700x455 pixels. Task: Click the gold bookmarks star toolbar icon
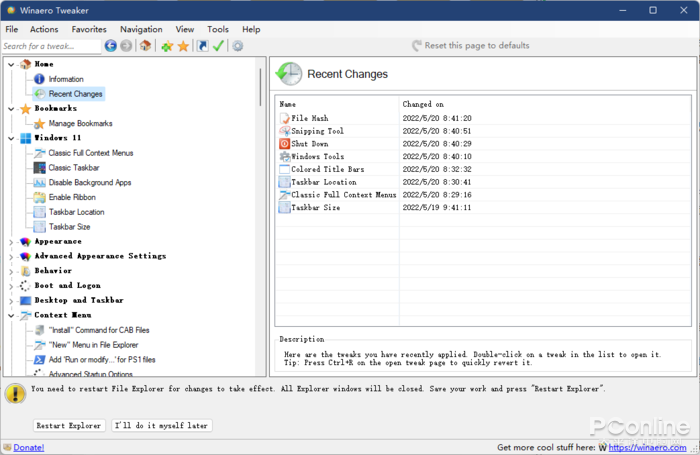click(183, 46)
